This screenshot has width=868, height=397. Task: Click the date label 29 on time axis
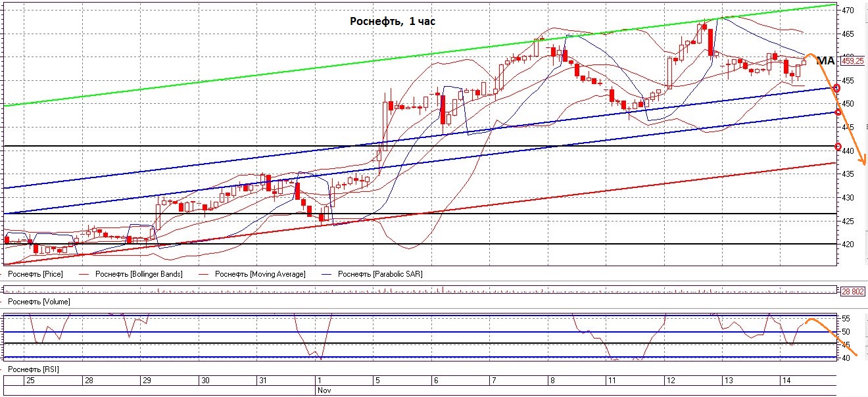pos(147,381)
